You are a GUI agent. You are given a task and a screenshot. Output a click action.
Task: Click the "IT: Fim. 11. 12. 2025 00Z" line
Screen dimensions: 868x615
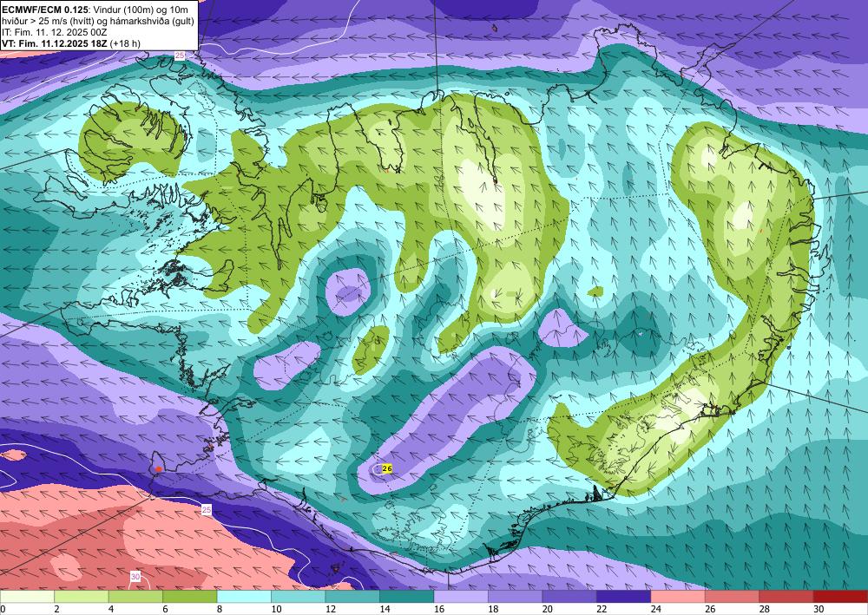coord(54,32)
